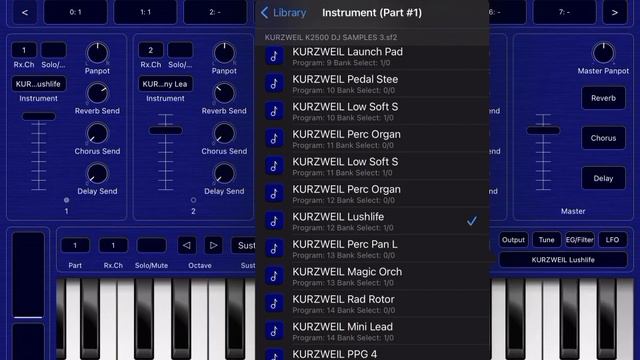
Task: Select preset slot 2: -
Action: coord(215,12)
